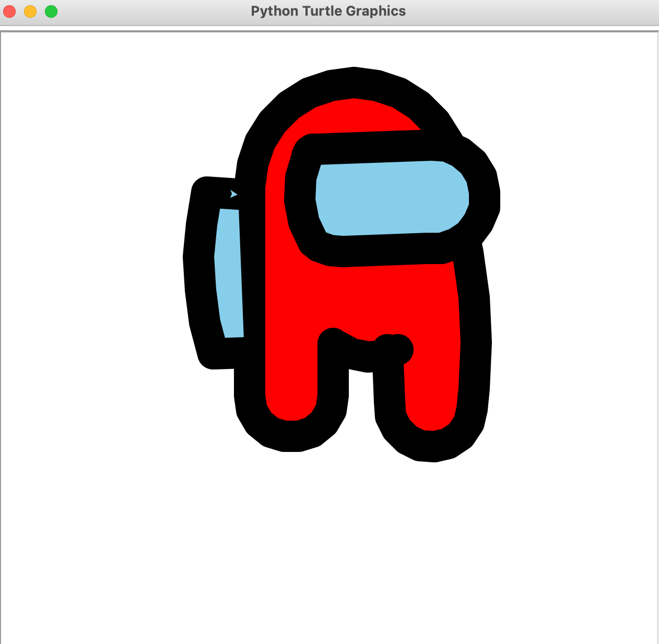This screenshot has width=659, height=644.
Task: Click the red close traffic light button
Action: click(9, 11)
